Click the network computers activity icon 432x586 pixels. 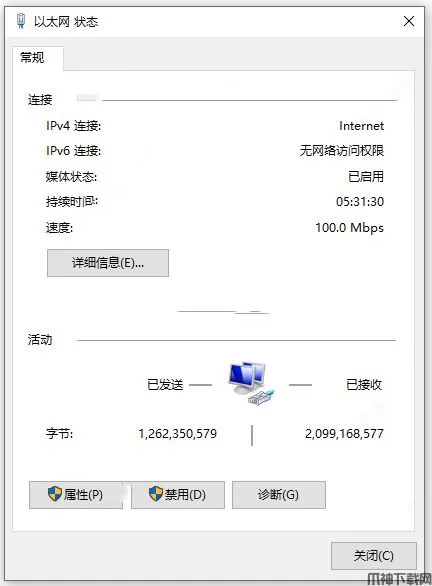click(x=252, y=383)
